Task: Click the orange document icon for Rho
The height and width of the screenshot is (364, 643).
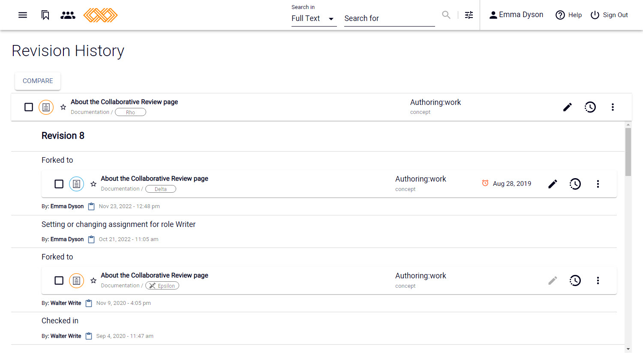Action: (x=46, y=107)
